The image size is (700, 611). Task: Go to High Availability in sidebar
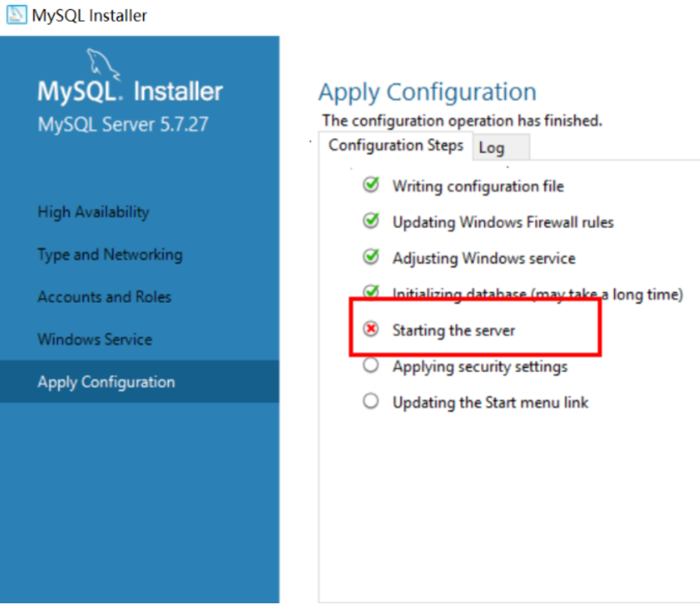[93, 212]
